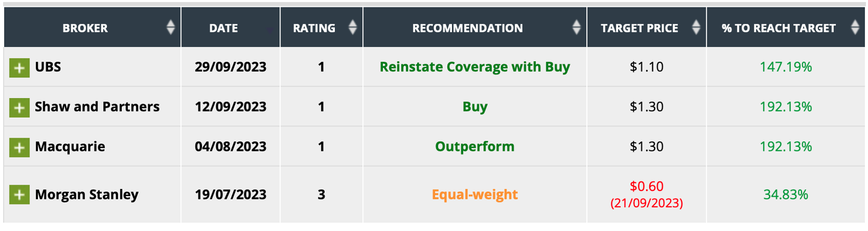Sort by % To Reach Target arrows

coord(855,27)
